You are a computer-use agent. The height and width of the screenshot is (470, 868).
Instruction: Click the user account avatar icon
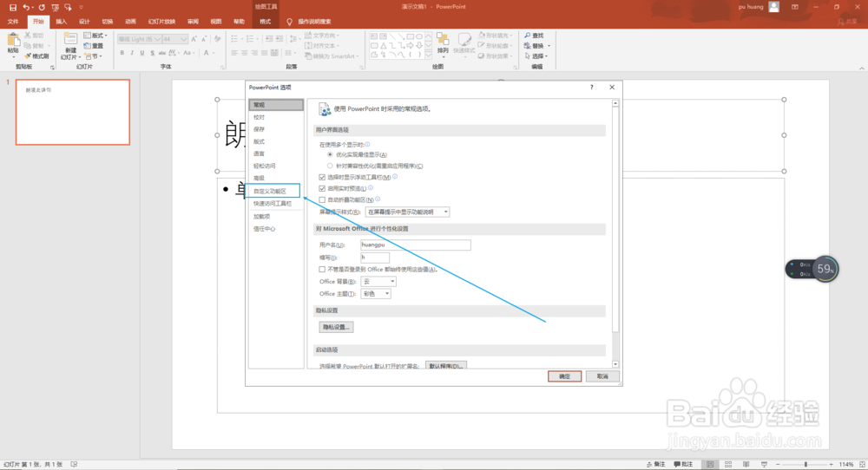(774, 7)
